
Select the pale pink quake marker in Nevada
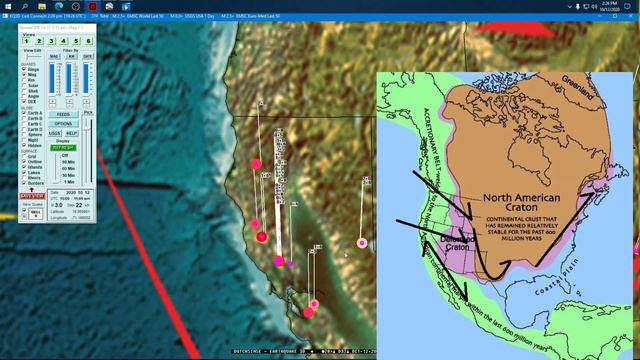point(362,243)
